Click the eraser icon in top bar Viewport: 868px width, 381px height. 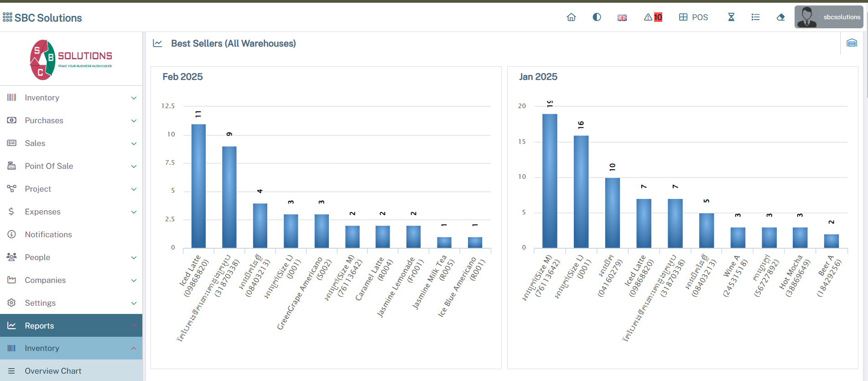780,17
